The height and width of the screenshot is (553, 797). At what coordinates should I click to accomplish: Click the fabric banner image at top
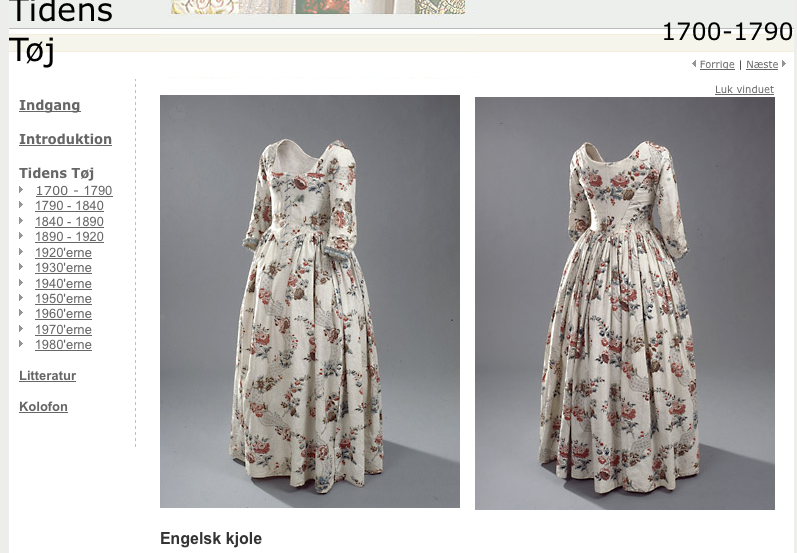click(318, 7)
